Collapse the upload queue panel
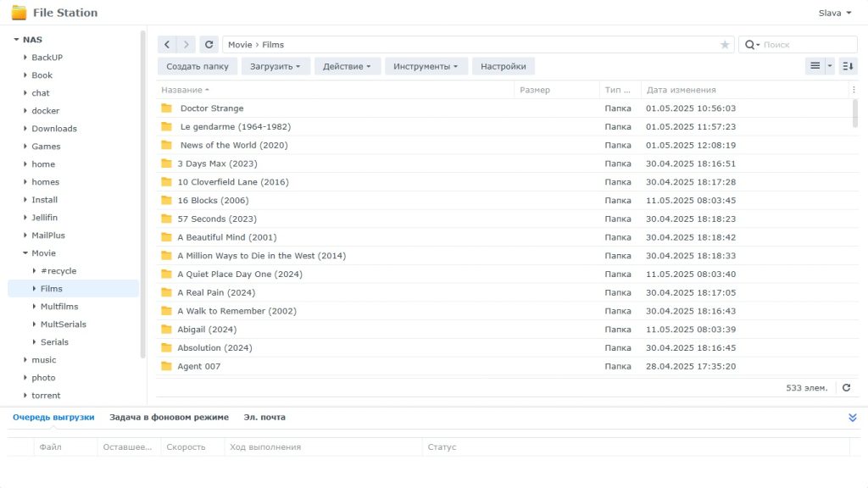The width and height of the screenshot is (868, 488). tap(853, 417)
